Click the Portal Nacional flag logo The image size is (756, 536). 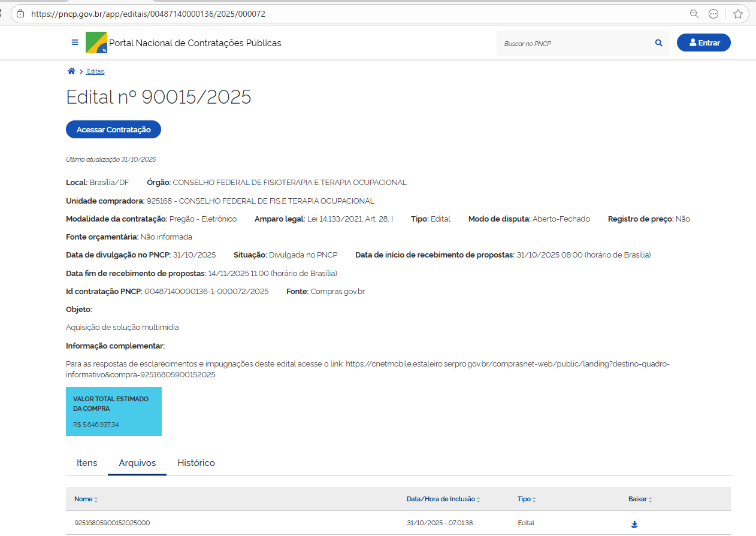click(96, 43)
